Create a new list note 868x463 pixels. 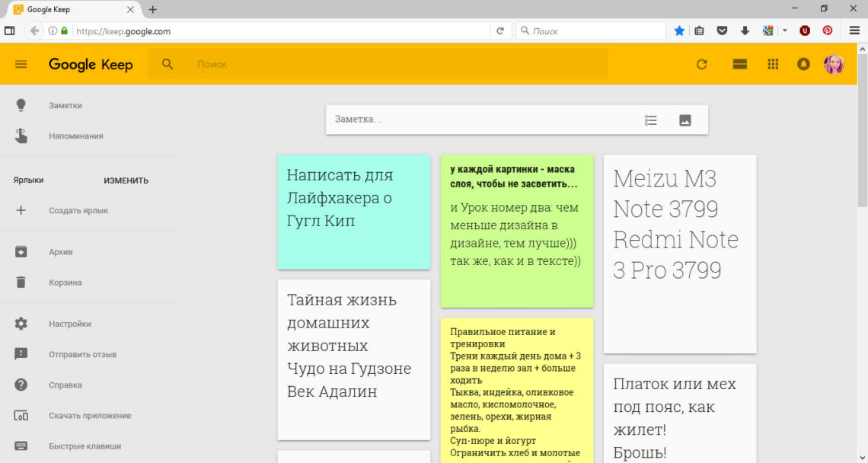(650, 120)
